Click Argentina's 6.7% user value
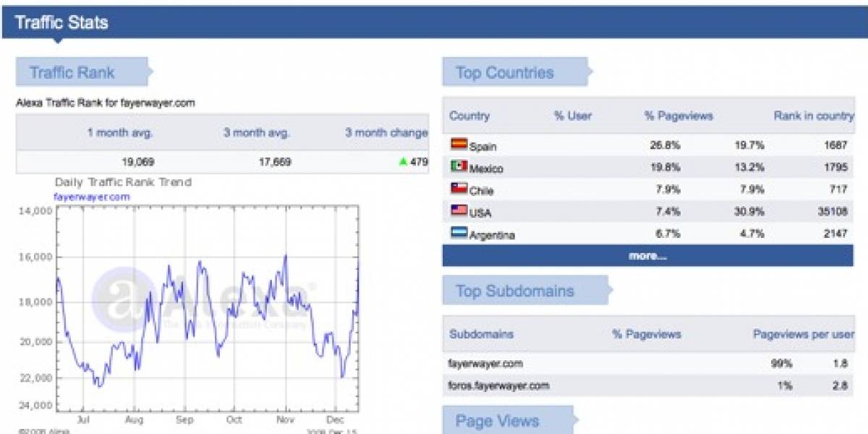Image resolution: width=868 pixels, height=434 pixels. [x=667, y=234]
